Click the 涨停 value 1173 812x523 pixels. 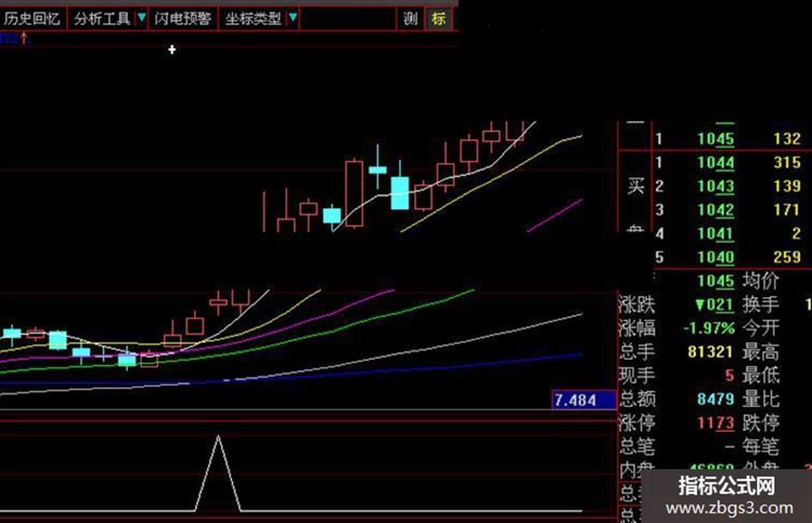tap(716, 423)
